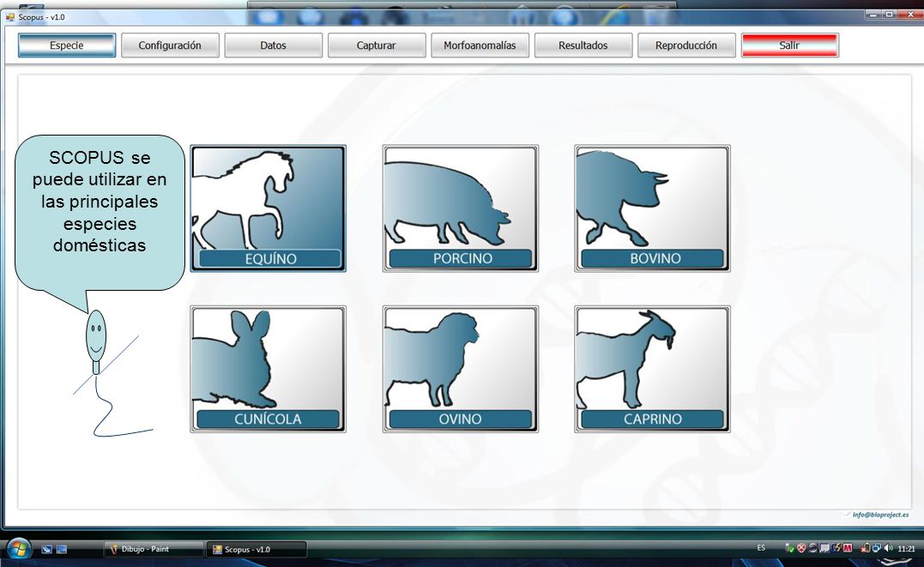Go to the Datos tab
Viewport: 924px width, 567px height.
click(x=274, y=45)
